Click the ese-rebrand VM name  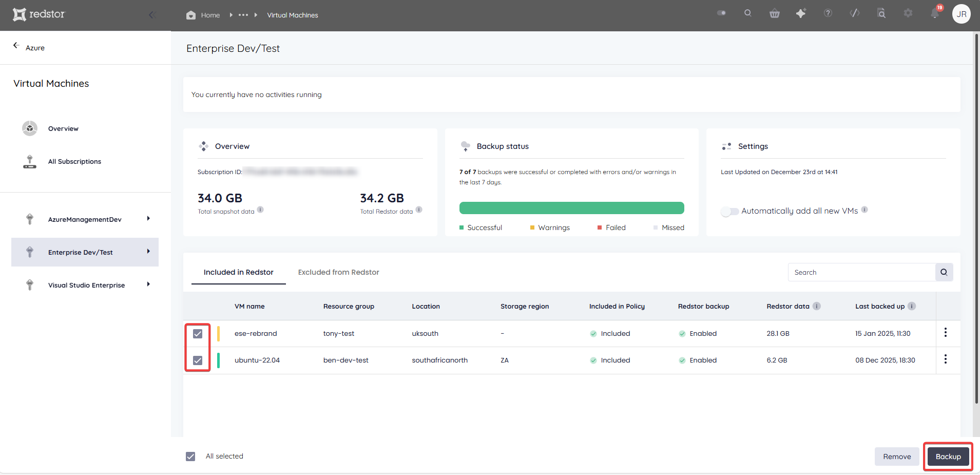pos(256,334)
